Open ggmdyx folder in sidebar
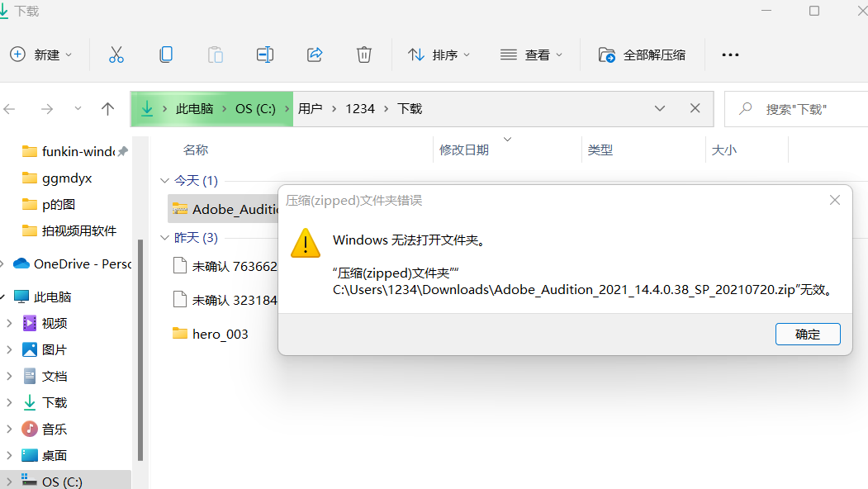Screen dimensions: 868x489 pyautogui.click(x=57, y=178)
